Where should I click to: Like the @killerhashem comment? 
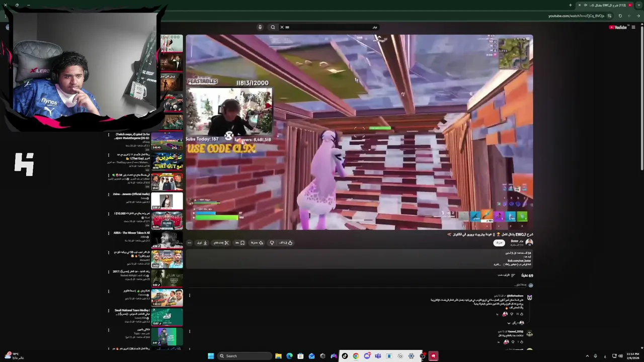(x=521, y=314)
